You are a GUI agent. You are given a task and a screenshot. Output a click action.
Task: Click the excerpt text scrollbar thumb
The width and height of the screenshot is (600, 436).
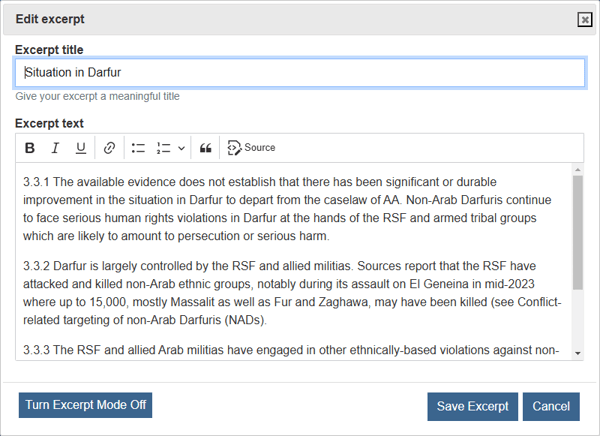click(x=578, y=232)
